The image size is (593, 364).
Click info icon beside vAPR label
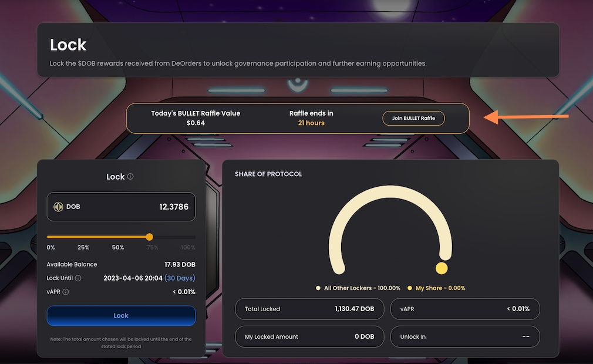[66, 292]
